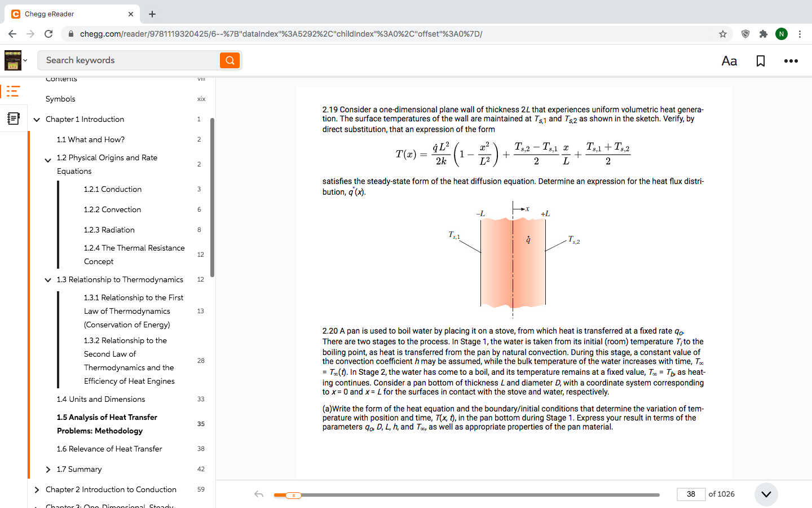Open the table of contents sidebar icon
This screenshot has height=508, width=812.
(x=14, y=91)
